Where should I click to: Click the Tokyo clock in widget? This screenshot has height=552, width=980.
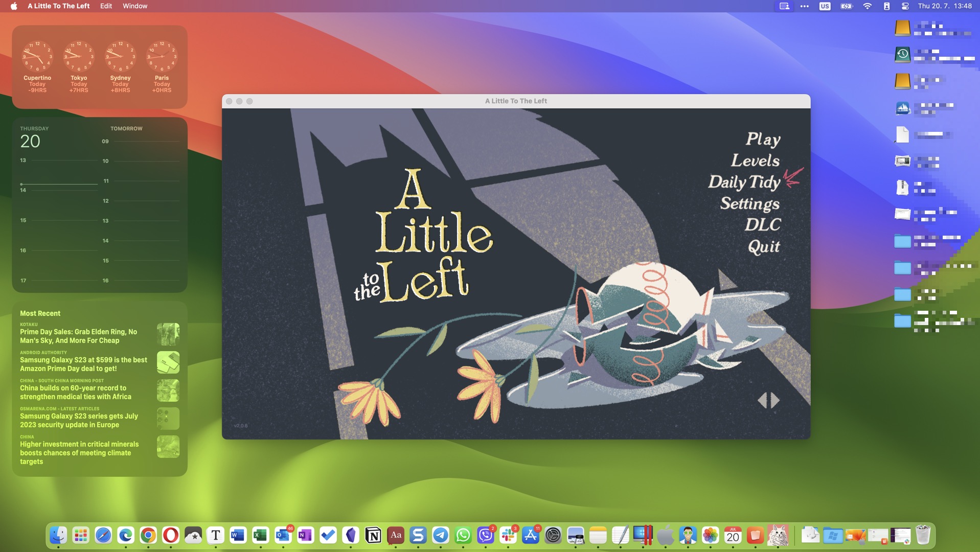[x=79, y=56]
